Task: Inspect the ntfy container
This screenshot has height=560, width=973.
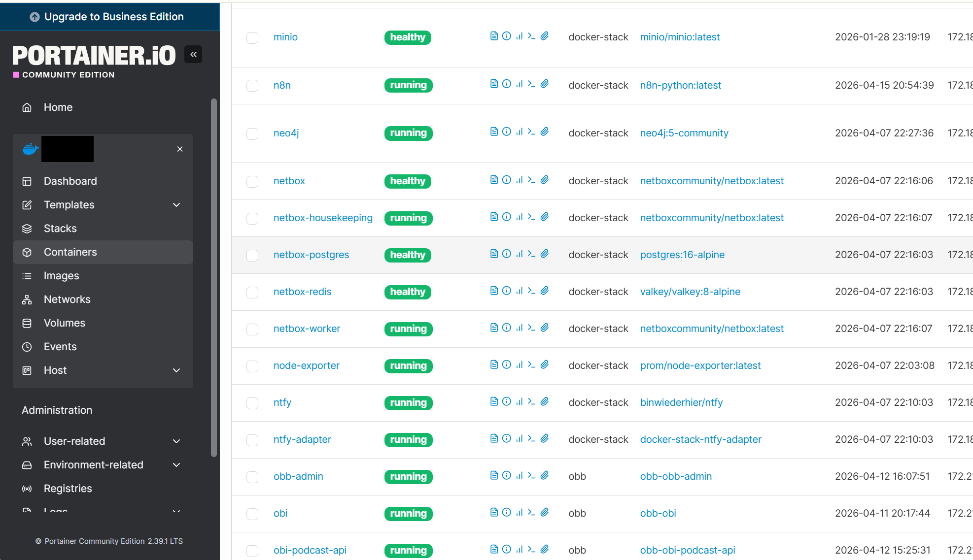Action: point(507,401)
